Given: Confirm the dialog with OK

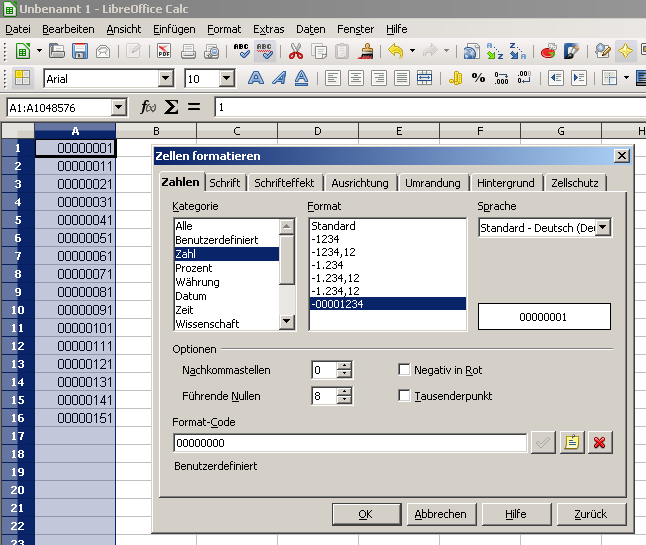Looking at the screenshot, I should (x=366, y=514).
